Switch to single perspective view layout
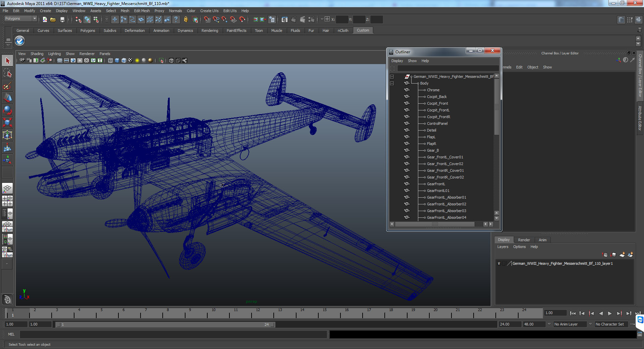Viewport: 644px width, 349px height. point(7,188)
